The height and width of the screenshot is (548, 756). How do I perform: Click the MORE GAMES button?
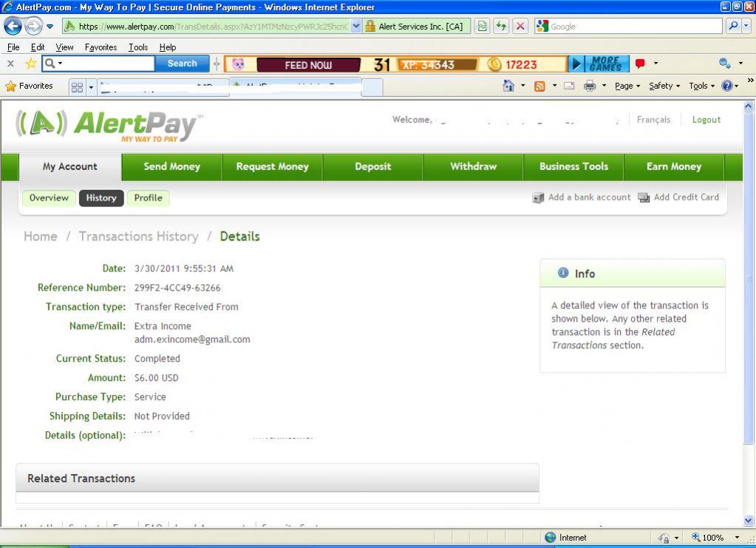click(606, 64)
